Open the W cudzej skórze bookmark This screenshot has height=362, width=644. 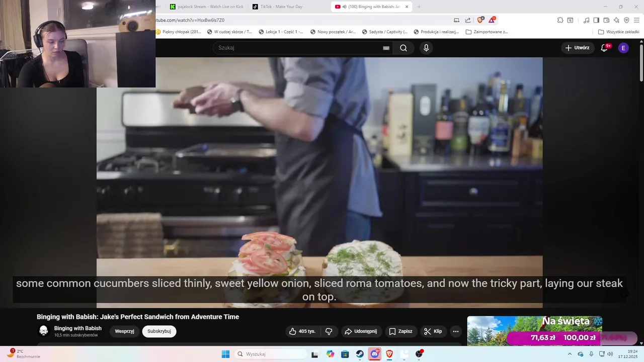click(230, 32)
